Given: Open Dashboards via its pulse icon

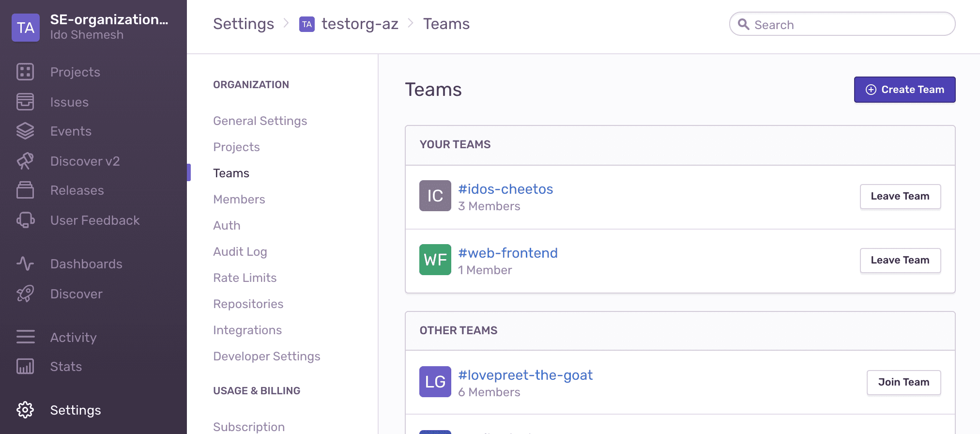Looking at the screenshot, I should (x=25, y=263).
